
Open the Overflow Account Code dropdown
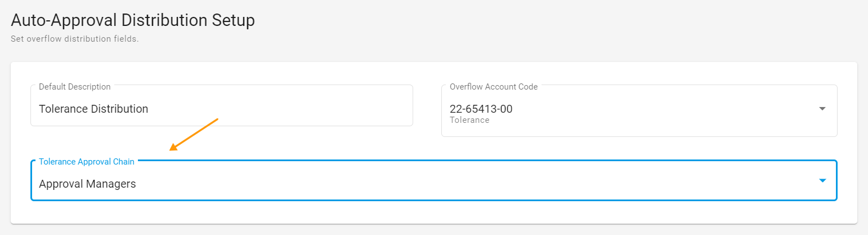(639, 111)
